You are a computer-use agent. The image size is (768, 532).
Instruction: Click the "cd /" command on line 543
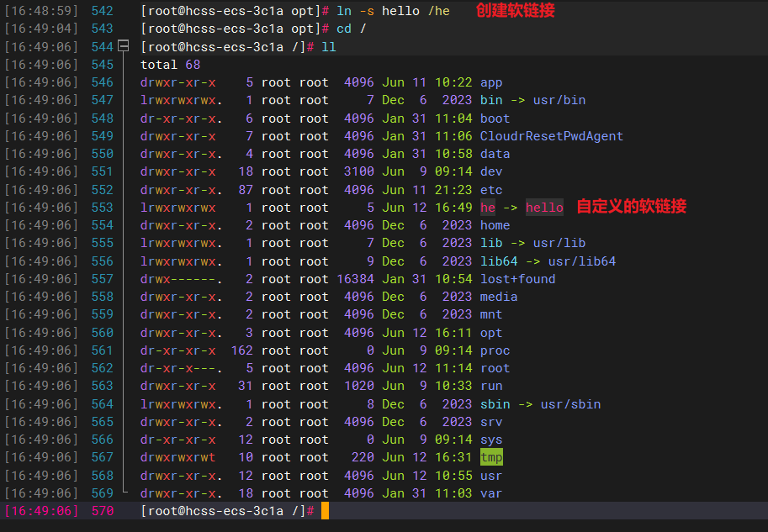click(x=352, y=29)
